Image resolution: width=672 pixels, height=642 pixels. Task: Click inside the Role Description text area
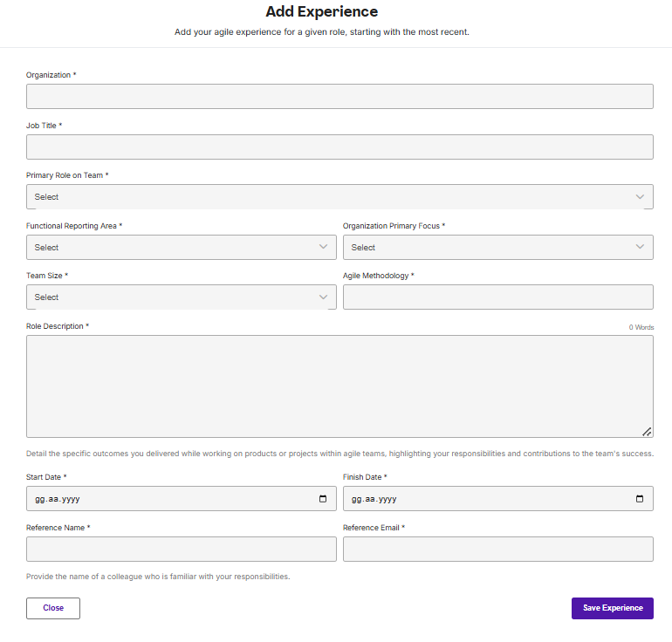339,386
